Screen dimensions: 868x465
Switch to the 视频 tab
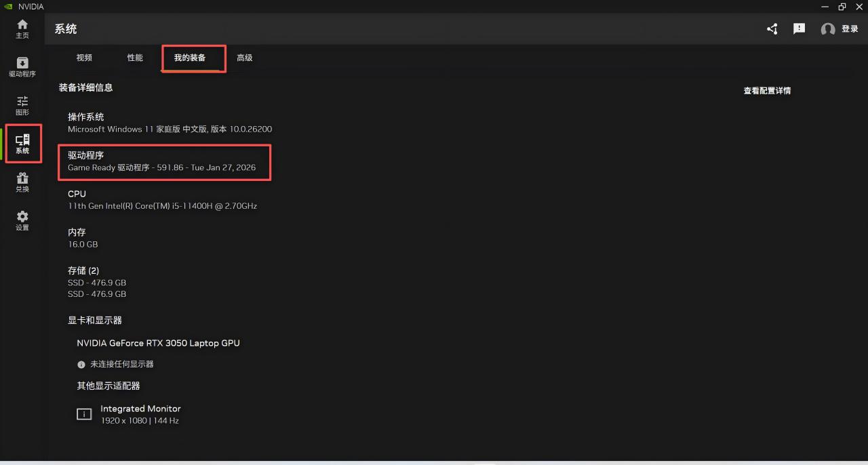point(84,58)
